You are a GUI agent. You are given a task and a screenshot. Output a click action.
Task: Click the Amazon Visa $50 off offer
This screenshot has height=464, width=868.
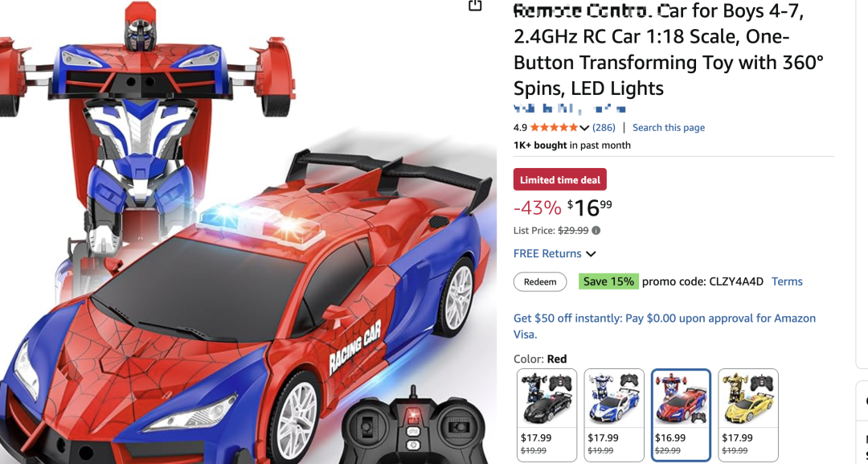pyautogui.click(x=665, y=326)
